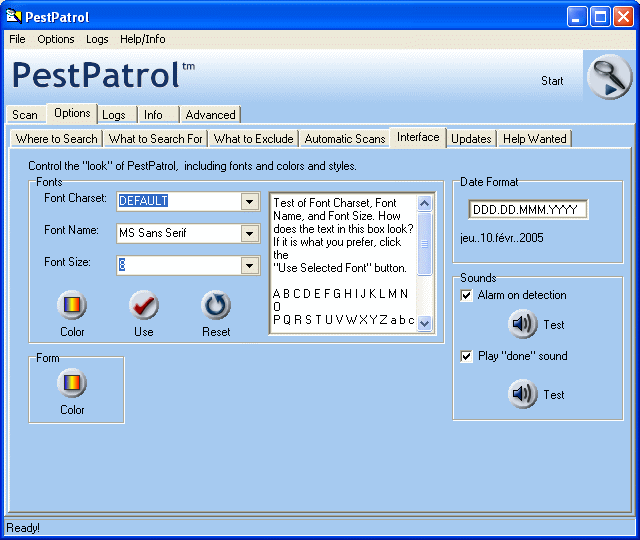Click the Font Charset DEFAULT text field
This screenshot has height=540, width=640.
[179, 202]
